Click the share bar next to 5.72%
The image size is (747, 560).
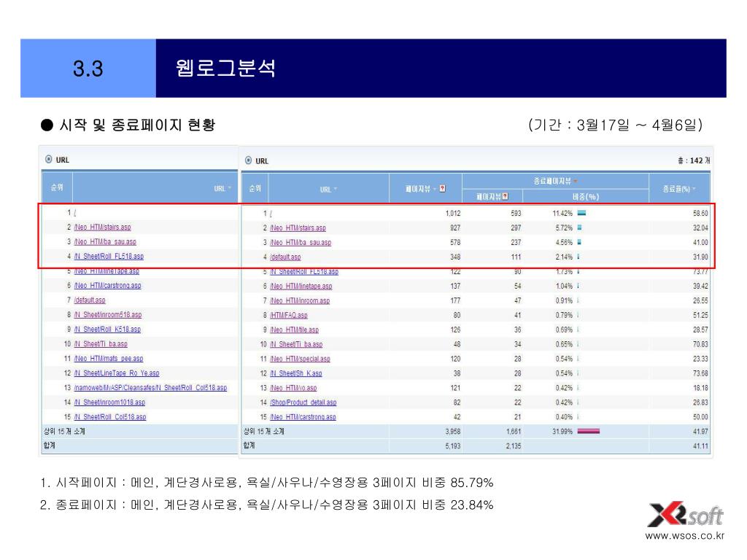coord(579,227)
